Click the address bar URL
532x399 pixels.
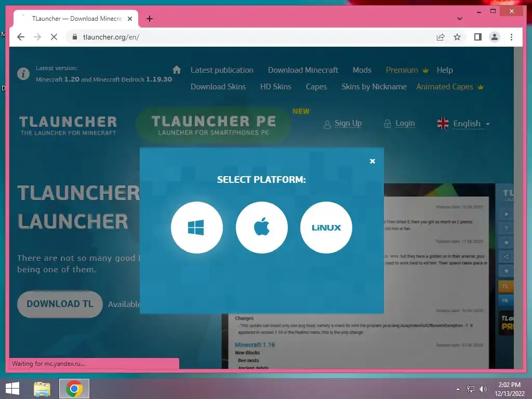[111, 37]
